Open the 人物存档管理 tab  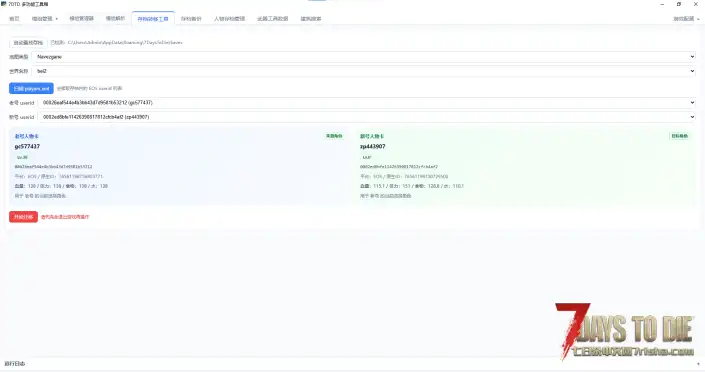pos(229,18)
